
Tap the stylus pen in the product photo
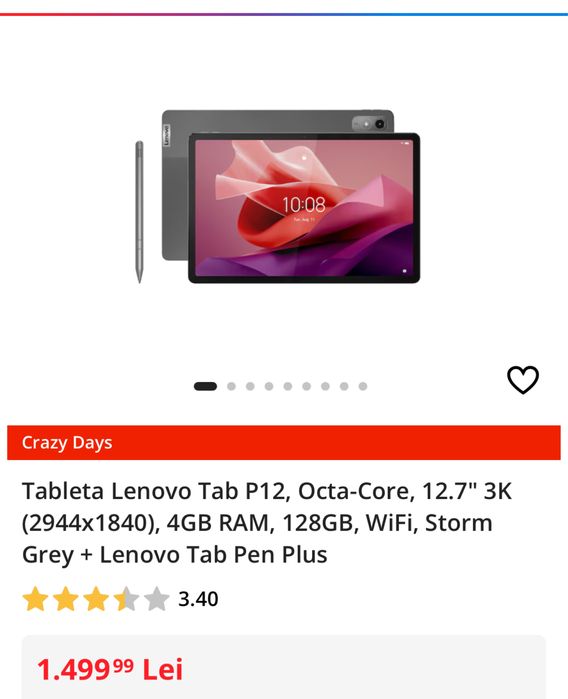(x=140, y=212)
